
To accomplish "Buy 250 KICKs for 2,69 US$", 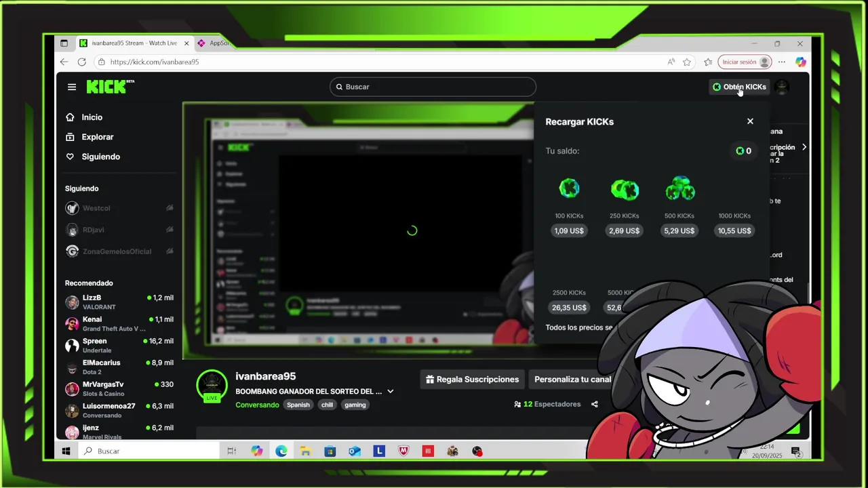I will click(625, 230).
